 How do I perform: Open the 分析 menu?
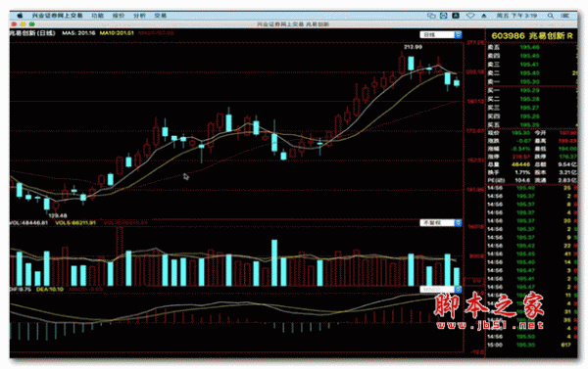tap(139, 16)
